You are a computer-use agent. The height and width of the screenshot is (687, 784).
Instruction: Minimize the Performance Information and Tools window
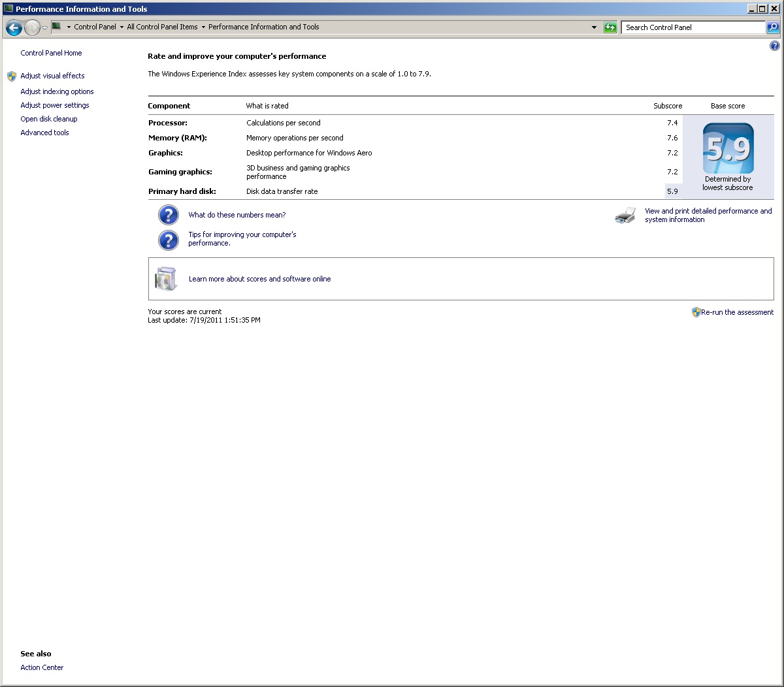[x=752, y=8]
